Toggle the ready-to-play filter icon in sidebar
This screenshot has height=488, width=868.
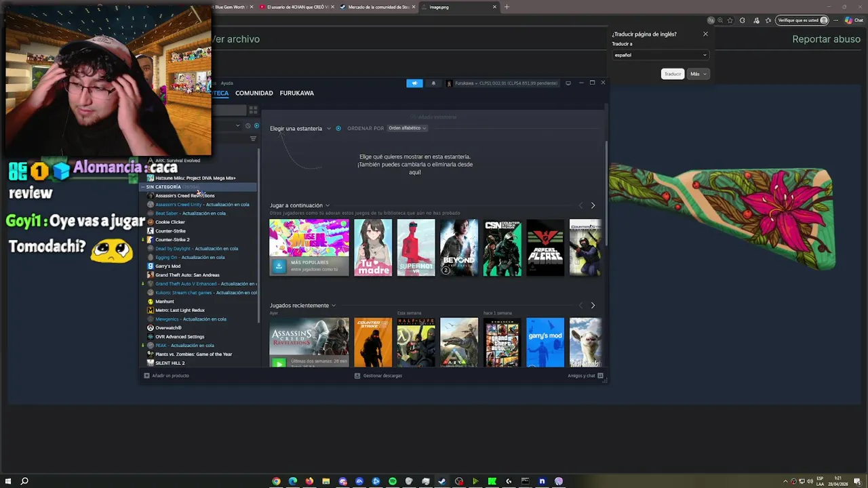[x=256, y=125]
